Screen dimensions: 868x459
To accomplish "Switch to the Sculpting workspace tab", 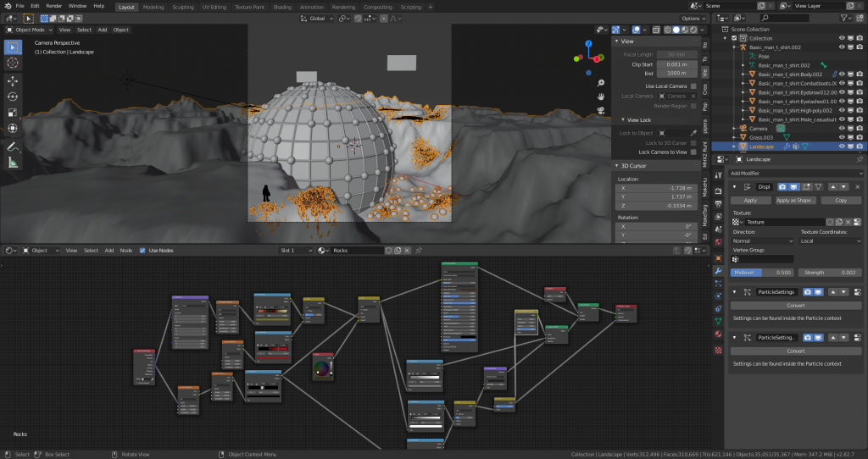I will coord(182,6).
